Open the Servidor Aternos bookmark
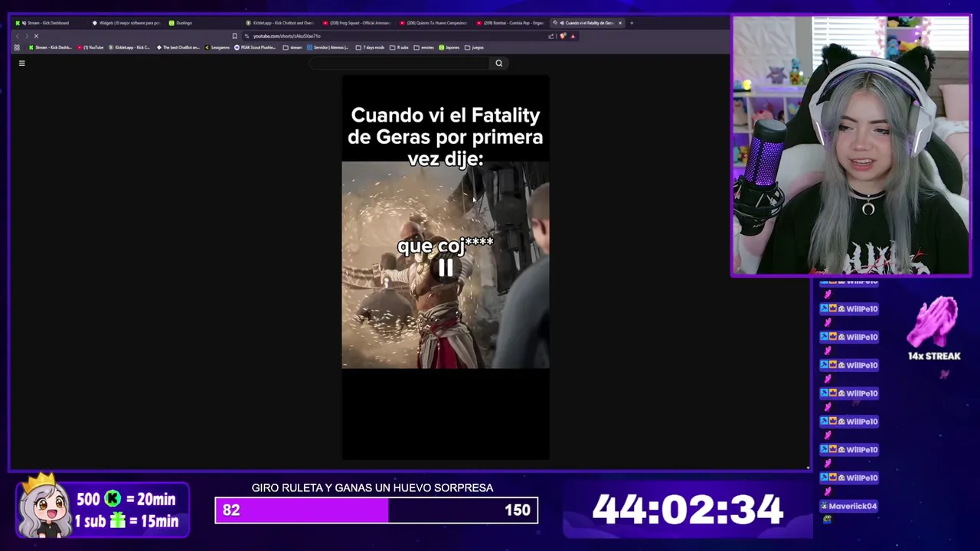 click(328, 47)
